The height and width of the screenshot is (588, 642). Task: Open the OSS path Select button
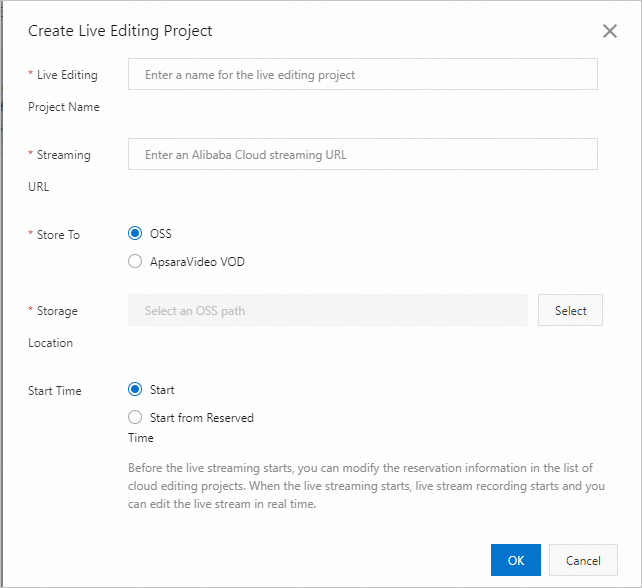pos(570,310)
